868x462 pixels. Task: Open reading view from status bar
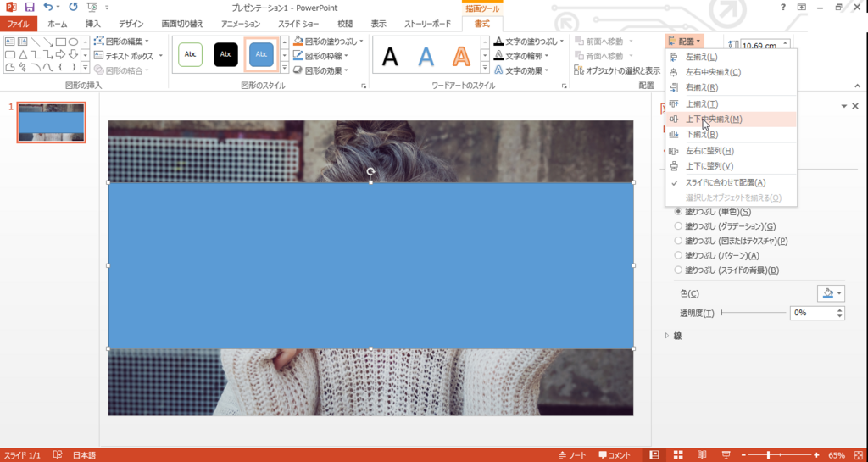click(x=702, y=455)
